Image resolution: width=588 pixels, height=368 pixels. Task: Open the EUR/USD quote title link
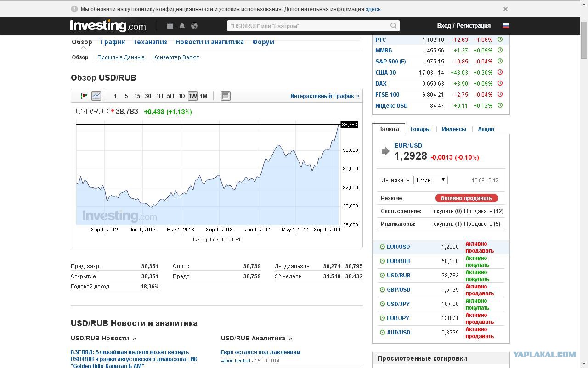(x=408, y=145)
